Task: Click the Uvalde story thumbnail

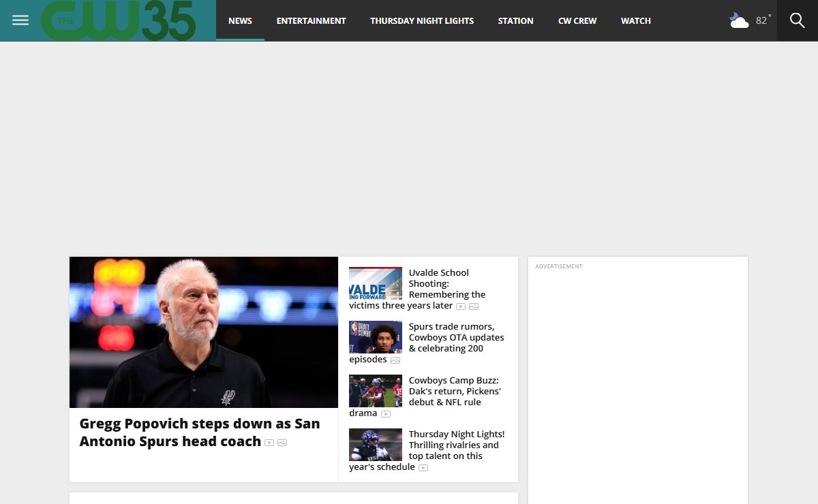Action: pyautogui.click(x=376, y=283)
